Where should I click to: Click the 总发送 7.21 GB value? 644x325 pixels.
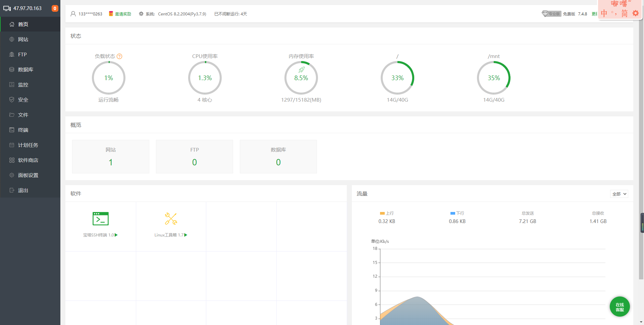click(x=528, y=221)
